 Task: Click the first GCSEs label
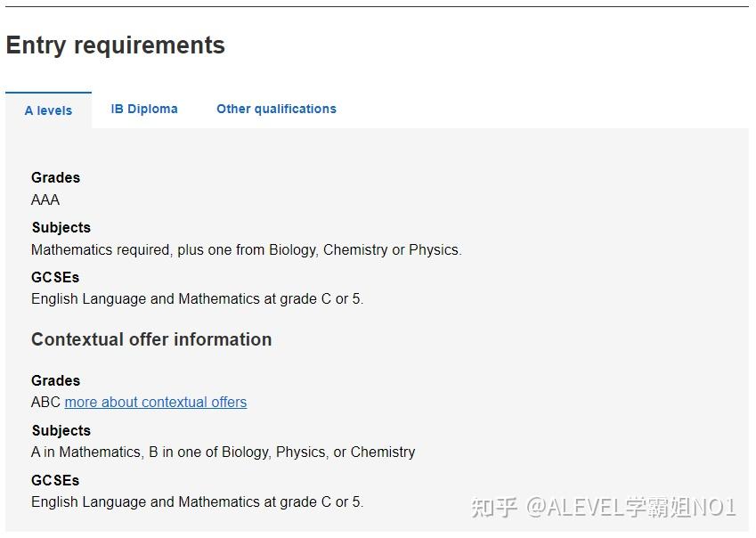[x=55, y=277]
